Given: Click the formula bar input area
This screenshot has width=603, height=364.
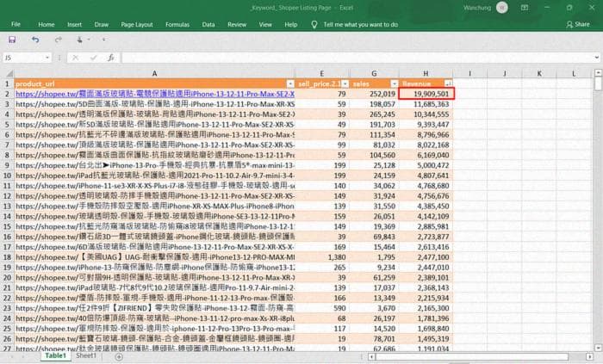Looking at the screenshot, I should [x=357, y=58].
